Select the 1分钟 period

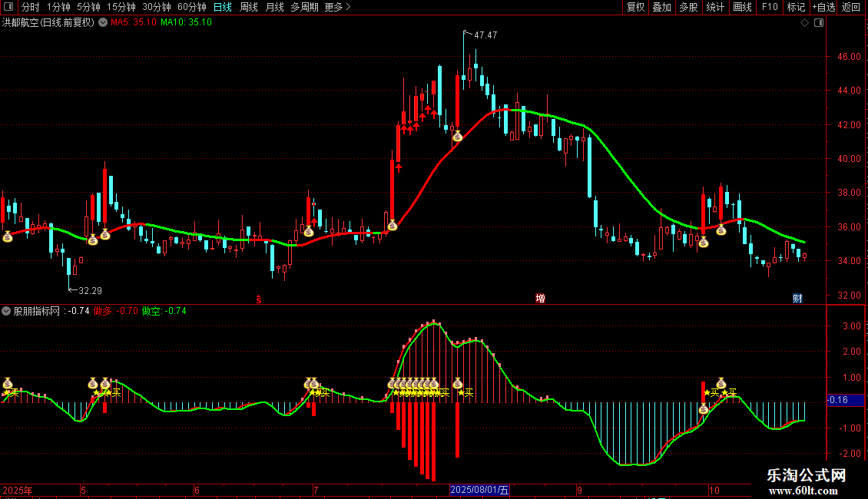58,7
